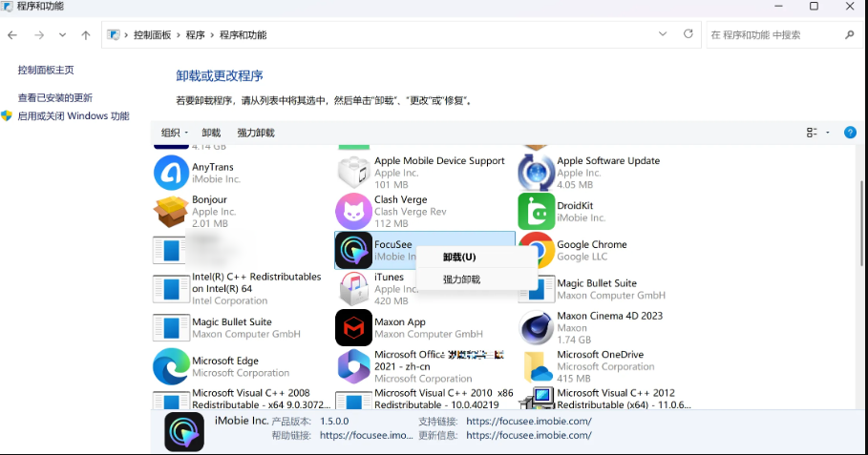868x455 pixels.
Task: Click the help link https://focusee.imo...
Action: 367,436
